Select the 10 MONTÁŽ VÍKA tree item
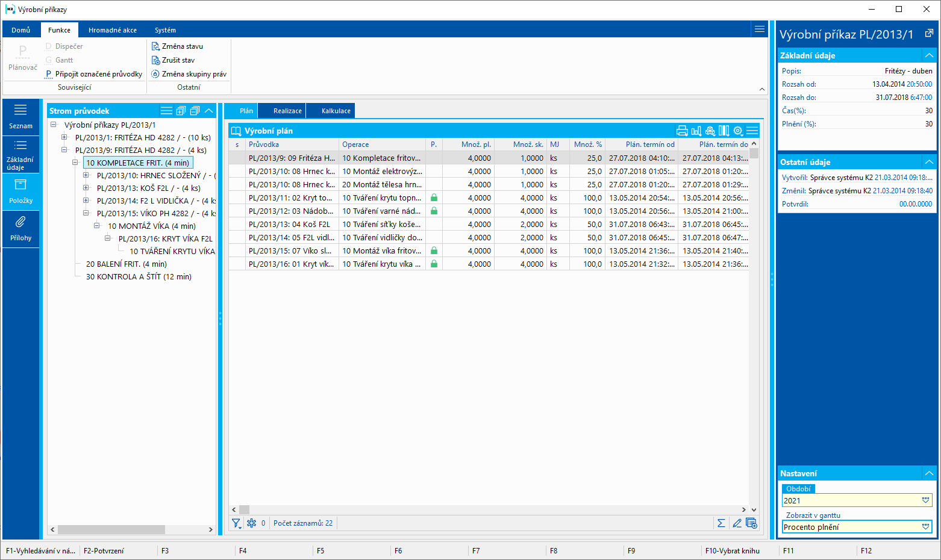 (x=152, y=226)
